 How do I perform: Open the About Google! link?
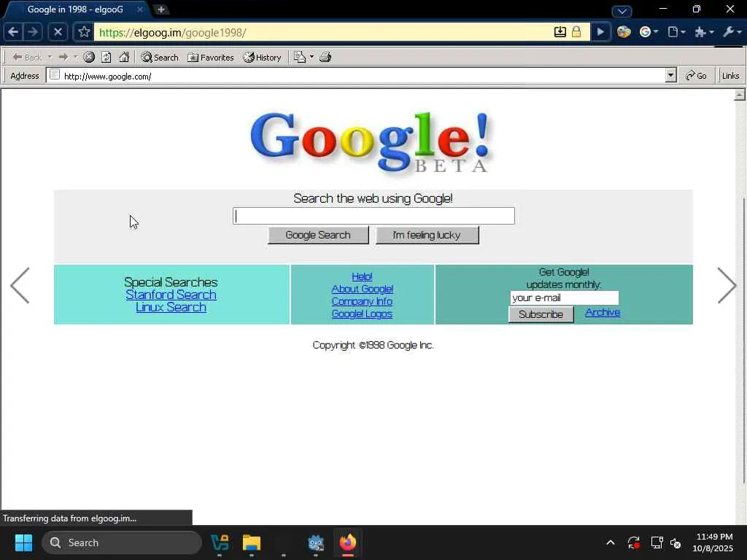coord(362,289)
